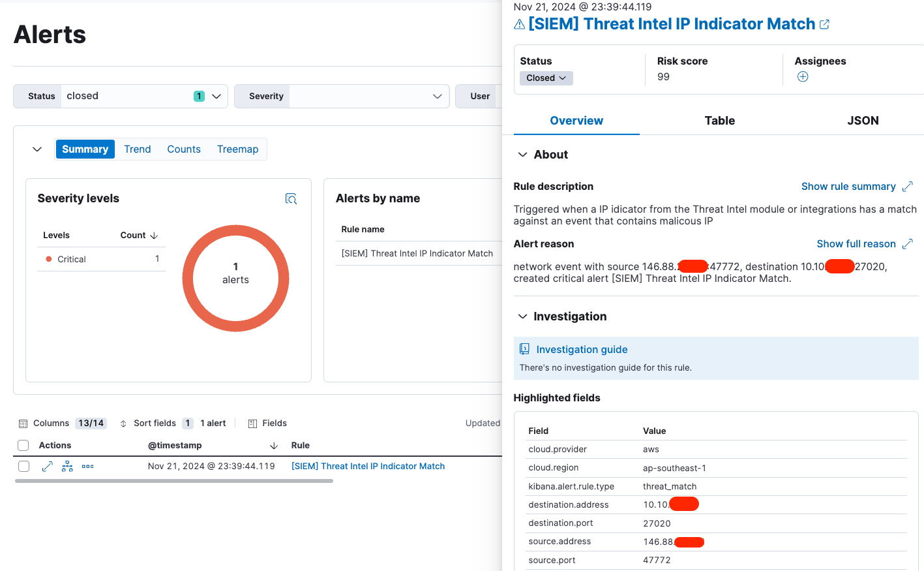The image size is (924, 571).
Task: Select the checkbox for the Nov 21 alert row
Action: (23, 467)
